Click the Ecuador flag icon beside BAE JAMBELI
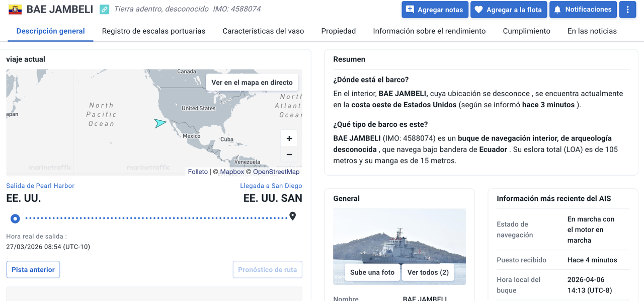 pos(15,10)
